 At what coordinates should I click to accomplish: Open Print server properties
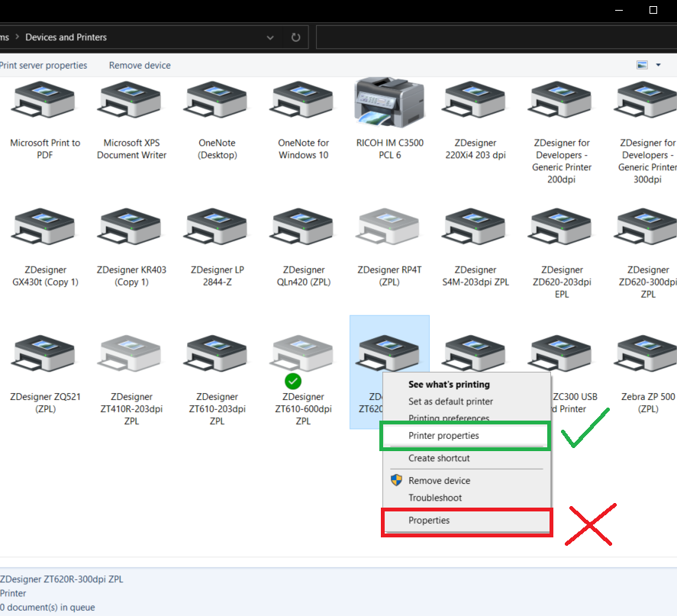pos(44,66)
